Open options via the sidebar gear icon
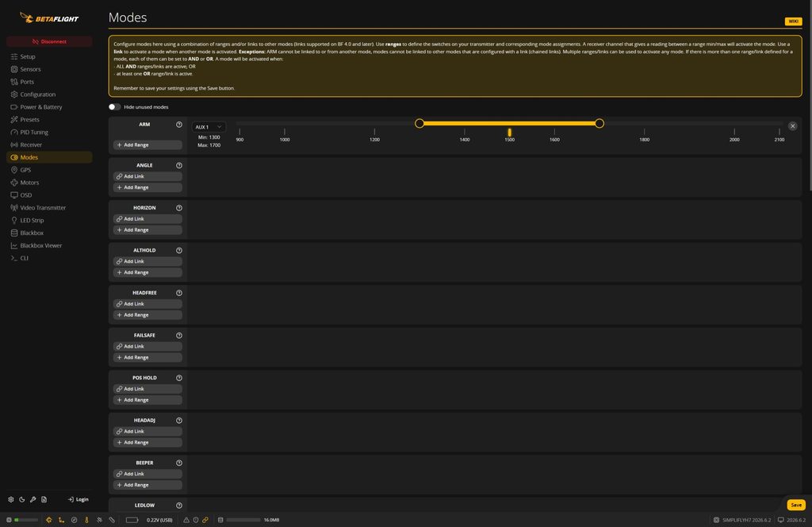The image size is (812, 527). 11,499
